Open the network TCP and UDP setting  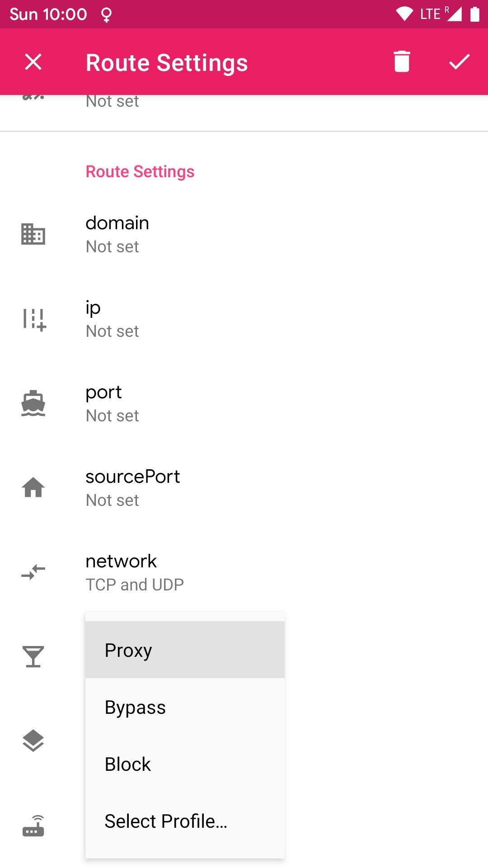coord(244,572)
